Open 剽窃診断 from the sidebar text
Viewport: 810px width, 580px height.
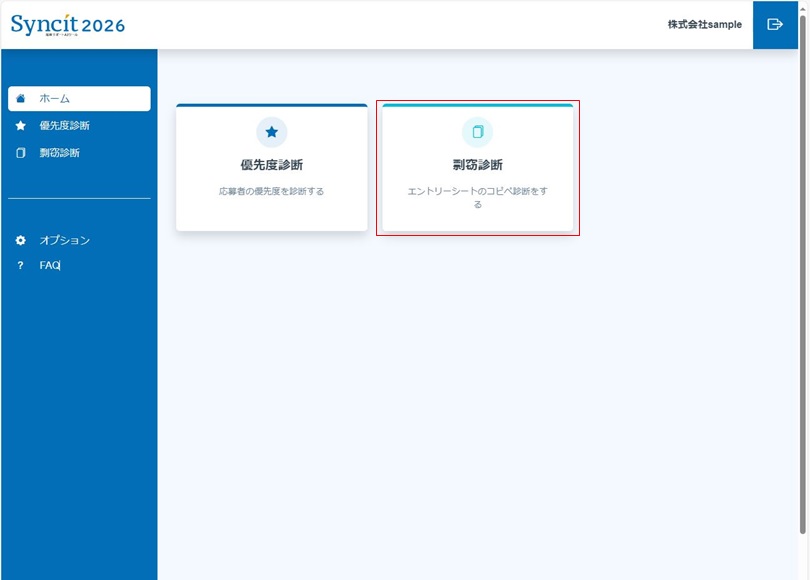pyautogui.click(x=60, y=153)
